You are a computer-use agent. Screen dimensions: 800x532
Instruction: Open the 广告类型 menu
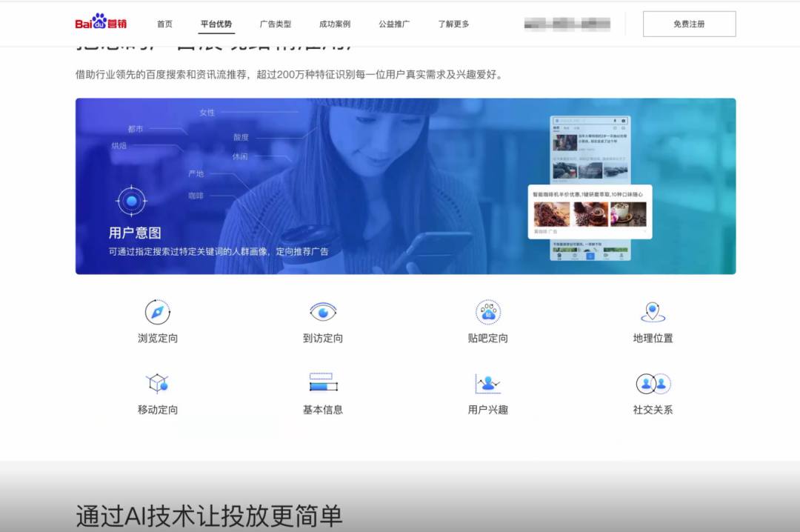click(276, 24)
